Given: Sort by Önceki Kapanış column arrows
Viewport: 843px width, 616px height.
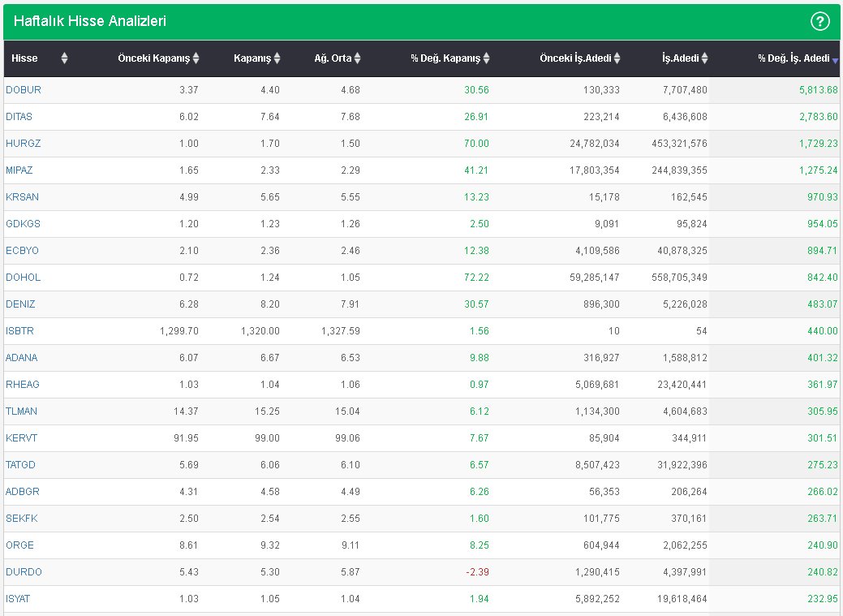Looking at the screenshot, I should (x=196, y=58).
